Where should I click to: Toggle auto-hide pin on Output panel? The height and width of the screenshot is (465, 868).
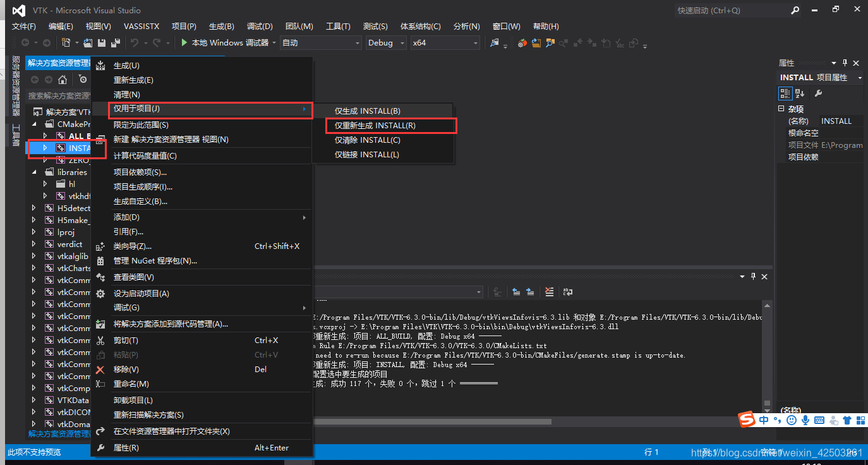753,277
